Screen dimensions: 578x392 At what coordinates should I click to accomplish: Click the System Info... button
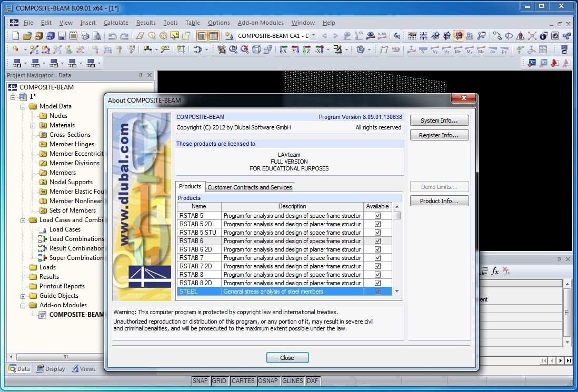click(x=439, y=120)
